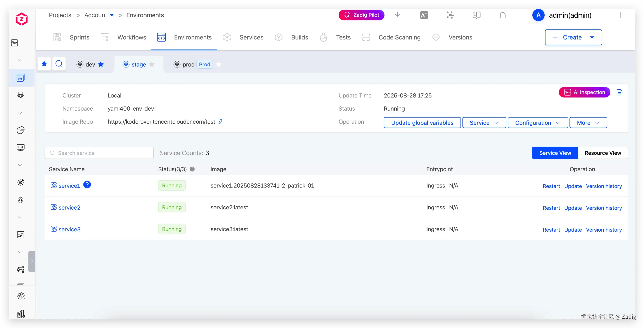Image resolution: width=644 pixels, height=328 pixels.
Task: Click Update global variables button
Action: 422,123
